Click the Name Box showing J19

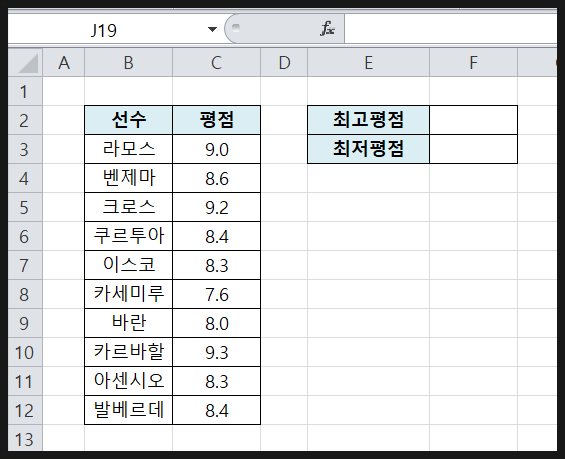click(104, 29)
